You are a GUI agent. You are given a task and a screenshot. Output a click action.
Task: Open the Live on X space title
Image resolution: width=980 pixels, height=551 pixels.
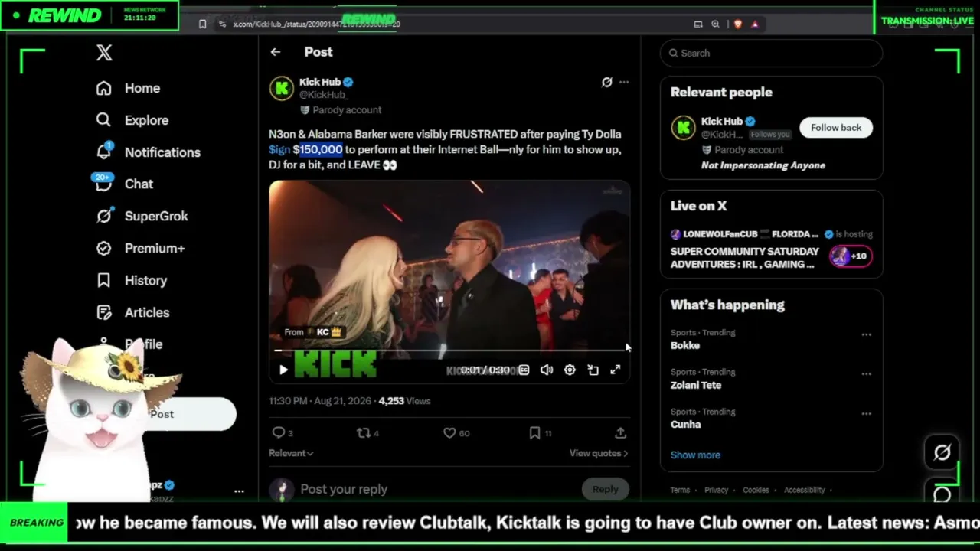pos(745,258)
